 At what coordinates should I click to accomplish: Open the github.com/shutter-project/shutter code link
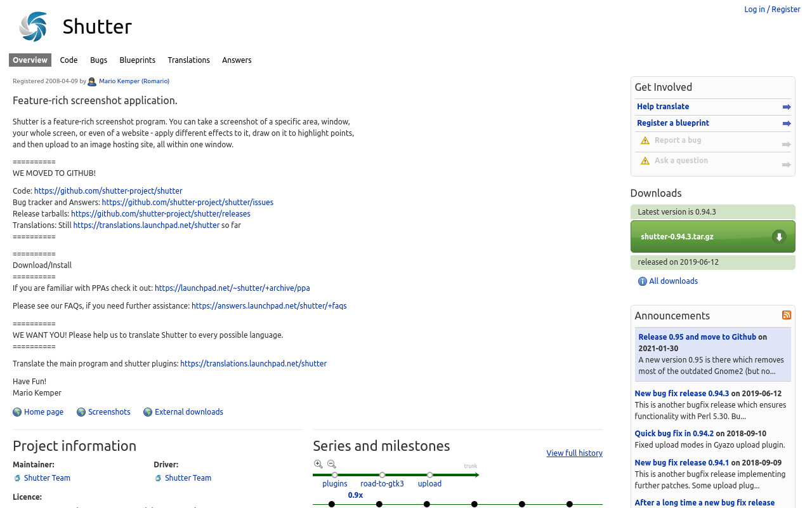tap(108, 190)
